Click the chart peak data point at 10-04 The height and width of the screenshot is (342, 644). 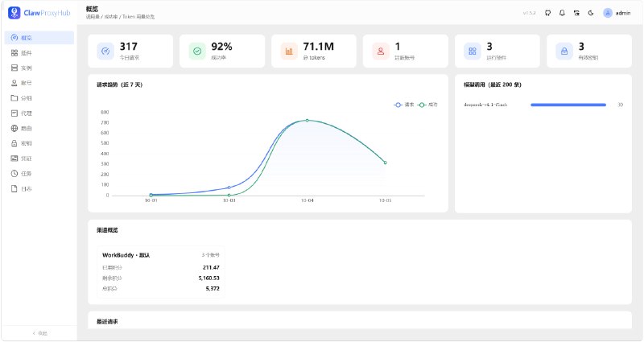(308, 120)
